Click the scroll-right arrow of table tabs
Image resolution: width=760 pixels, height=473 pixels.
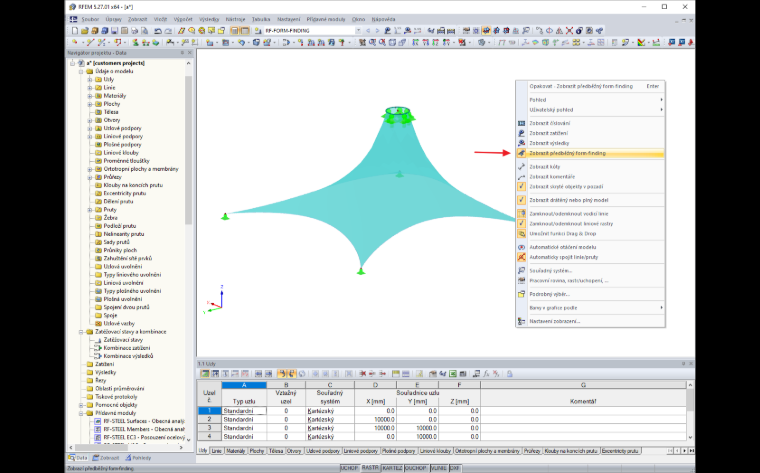684,451
